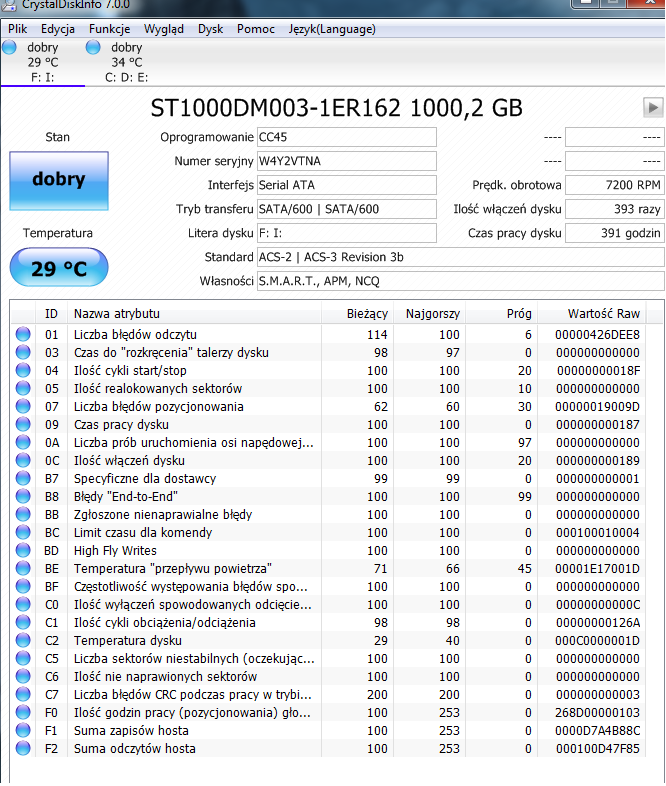
Task: Click the Bieżący column header
Action: tap(357, 314)
